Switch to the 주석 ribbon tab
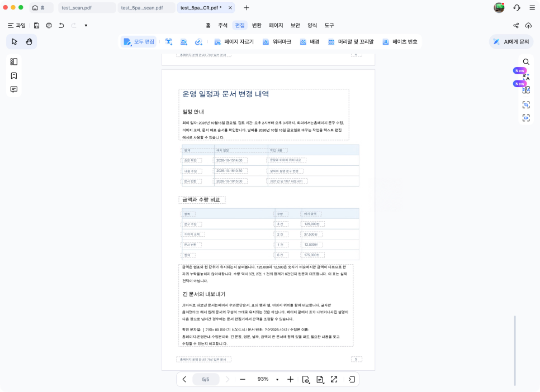 (x=223, y=25)
